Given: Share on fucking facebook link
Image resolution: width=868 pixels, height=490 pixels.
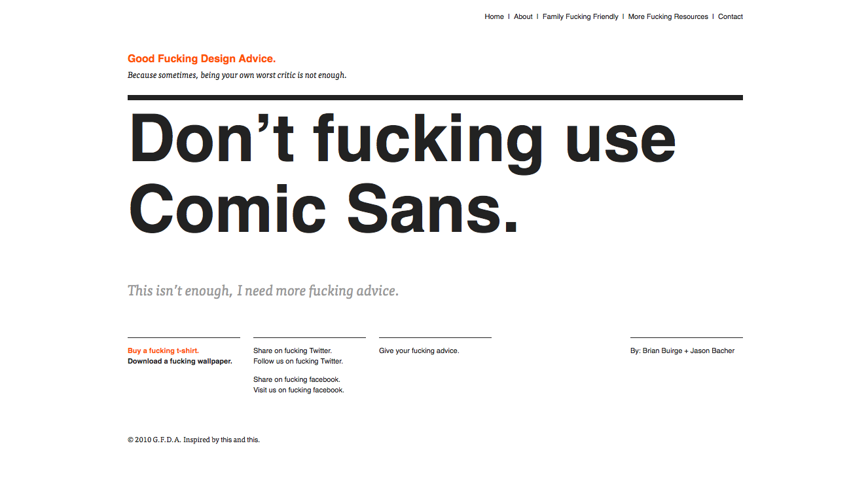Looking at the screenshot, I should tap(297, 380).
